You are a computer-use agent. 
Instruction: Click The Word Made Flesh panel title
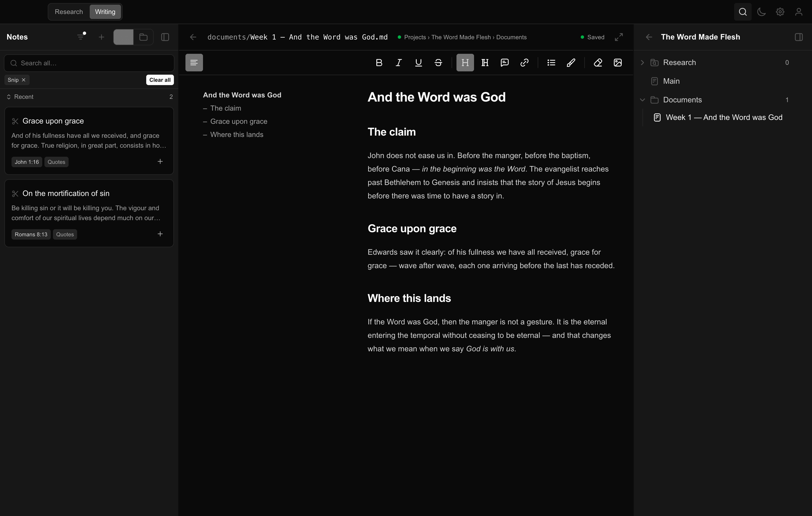(700, 37)
